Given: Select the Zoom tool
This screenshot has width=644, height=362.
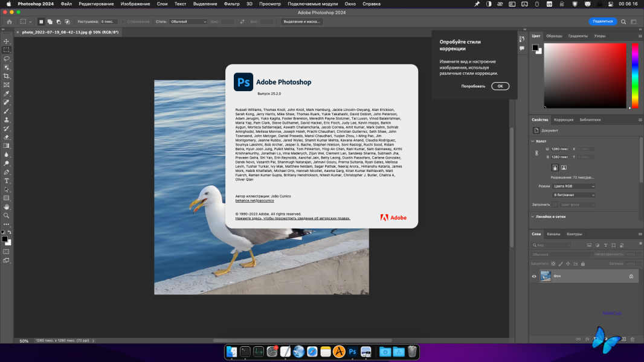Looking at the screenshot, I should click(7, 215).
